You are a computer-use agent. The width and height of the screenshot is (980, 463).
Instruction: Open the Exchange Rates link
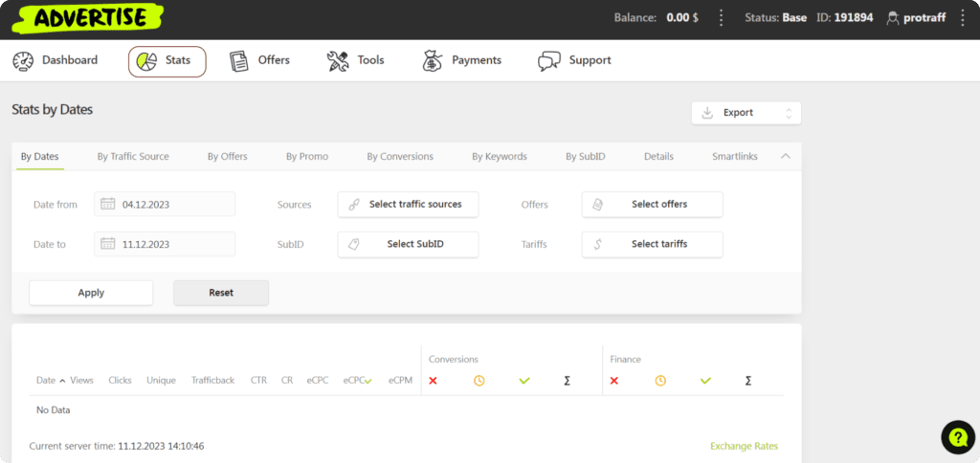[x=744, y=446]
